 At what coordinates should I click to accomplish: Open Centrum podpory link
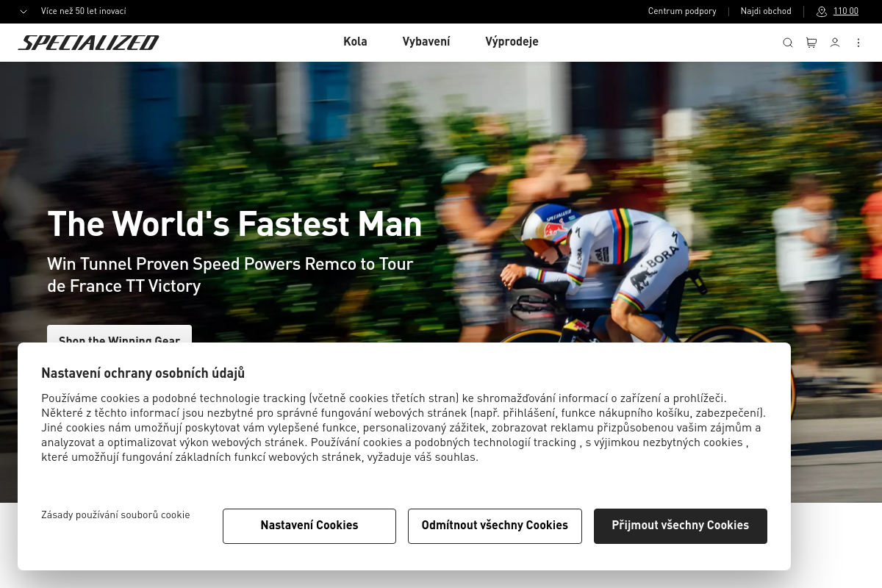682,12
